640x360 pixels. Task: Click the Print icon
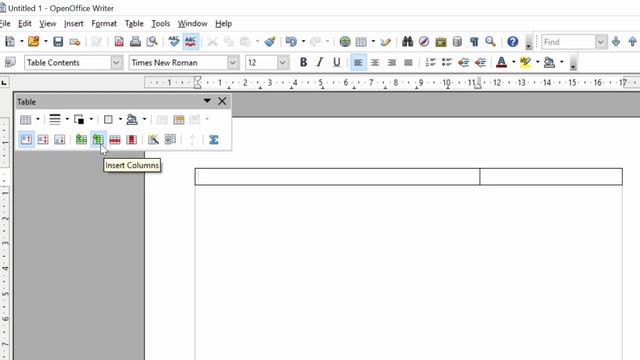135,42
